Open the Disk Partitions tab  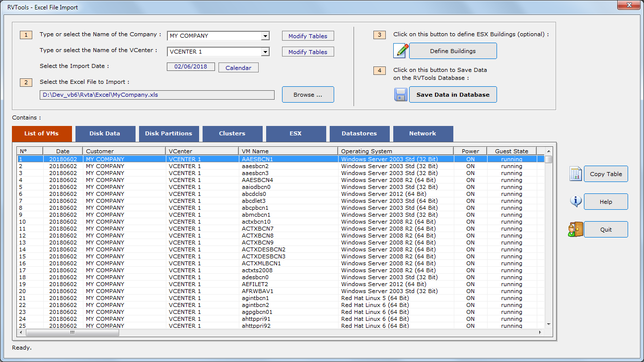coord(168,133)
